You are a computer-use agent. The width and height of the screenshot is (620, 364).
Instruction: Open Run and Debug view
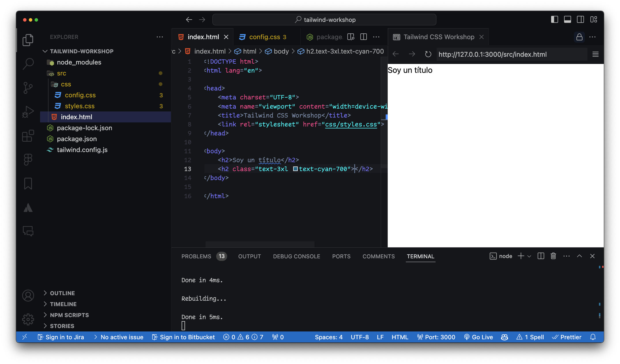28,112
